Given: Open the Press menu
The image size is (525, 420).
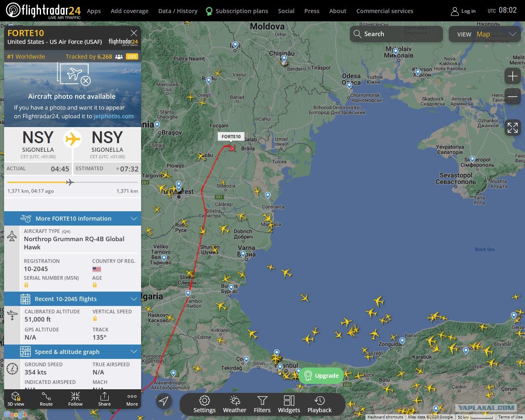Looking at the screenshot, I should [x=312, y=11].
